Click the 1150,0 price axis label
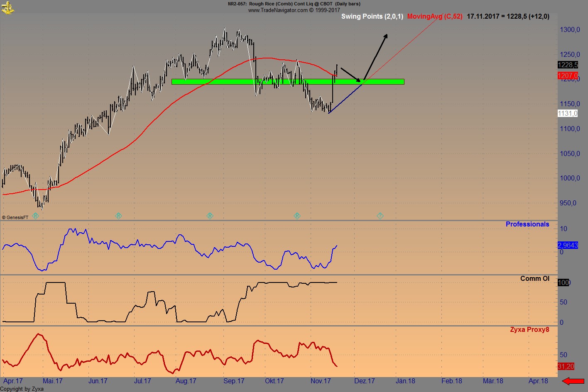Viewport: 588px width, 392px height. pyautogui.click(x=570, y=104)
